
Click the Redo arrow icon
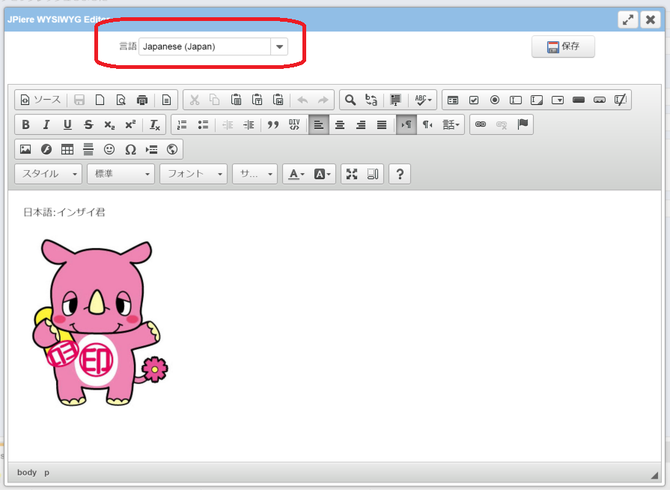tap(323, 100)
